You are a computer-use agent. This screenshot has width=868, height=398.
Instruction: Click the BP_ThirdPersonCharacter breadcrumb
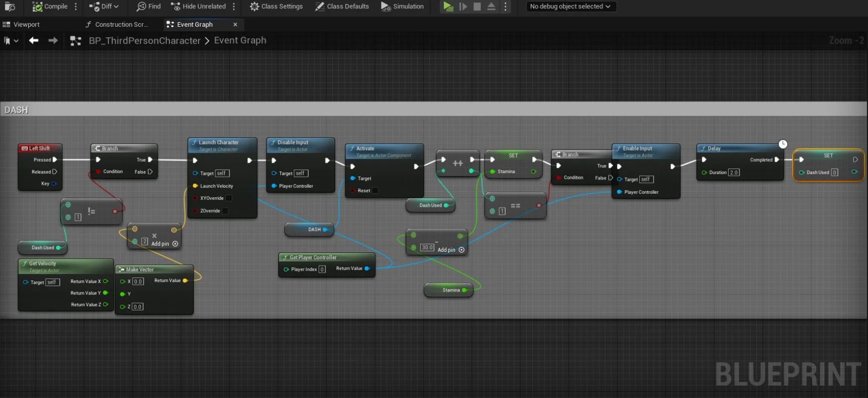point(145,41)
